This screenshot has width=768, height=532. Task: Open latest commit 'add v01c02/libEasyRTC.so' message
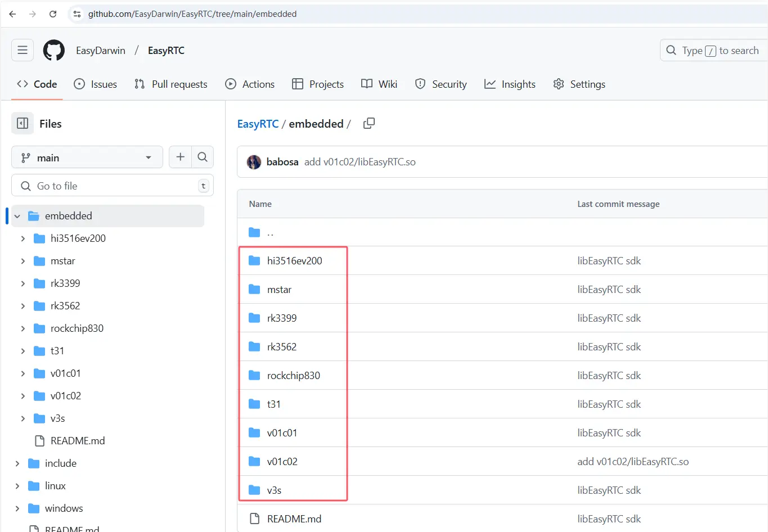pos(360,162)
